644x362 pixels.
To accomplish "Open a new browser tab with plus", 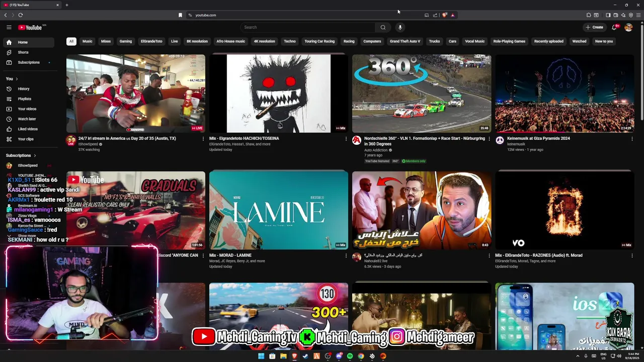I will tap(66, 5).
